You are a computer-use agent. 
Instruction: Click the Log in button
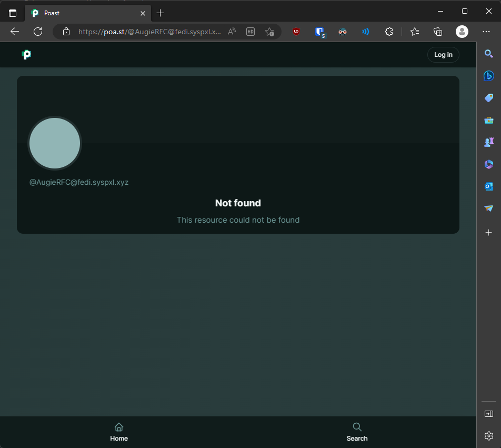click(x=443, y=55)
